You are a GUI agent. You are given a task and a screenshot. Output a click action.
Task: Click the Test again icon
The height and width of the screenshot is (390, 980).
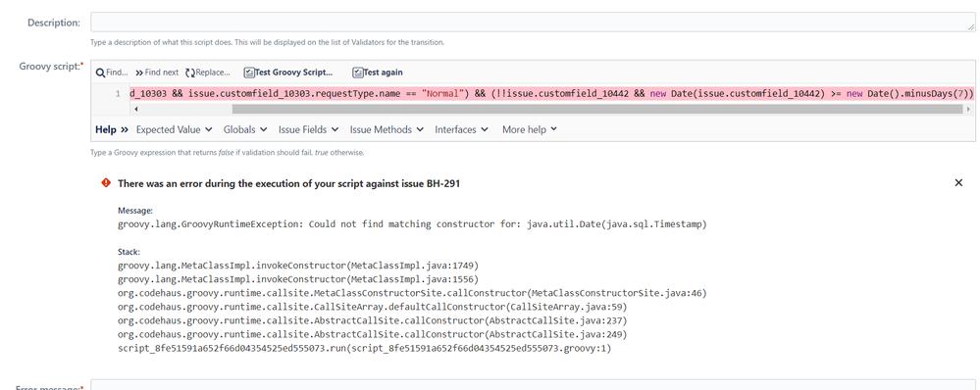tap(358, 73)
